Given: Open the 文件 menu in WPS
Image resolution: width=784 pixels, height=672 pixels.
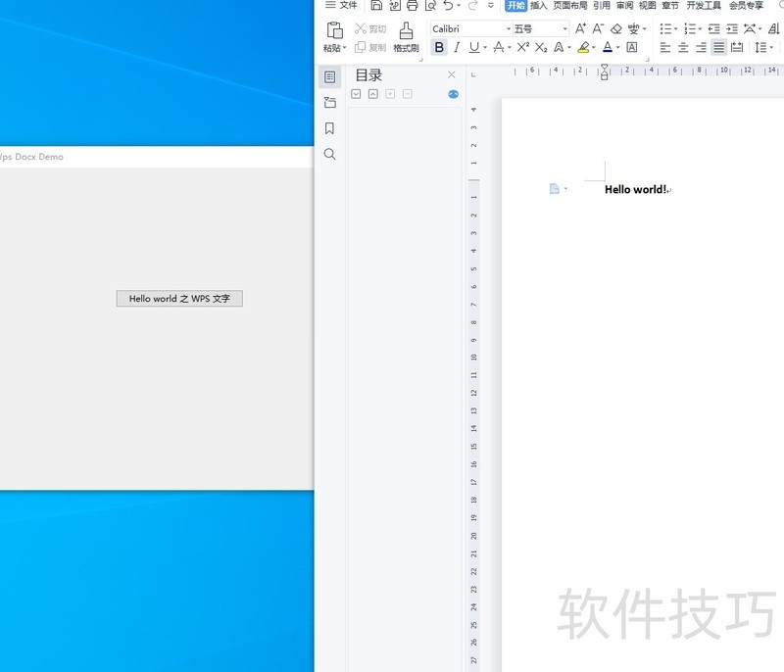Looking at the screenshot, I should click(341, 5).
